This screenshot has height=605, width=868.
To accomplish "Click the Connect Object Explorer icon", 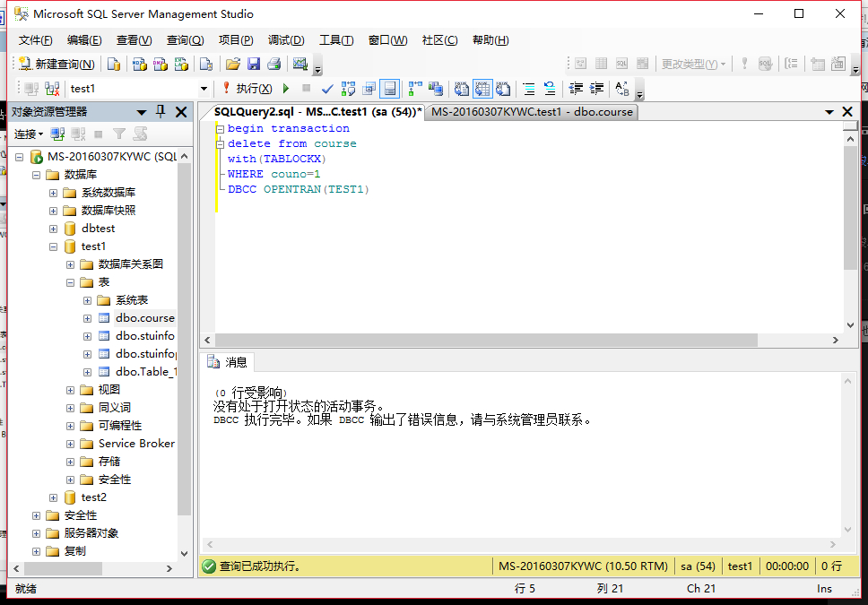I will pyautogui.click(x=57, y=134).
